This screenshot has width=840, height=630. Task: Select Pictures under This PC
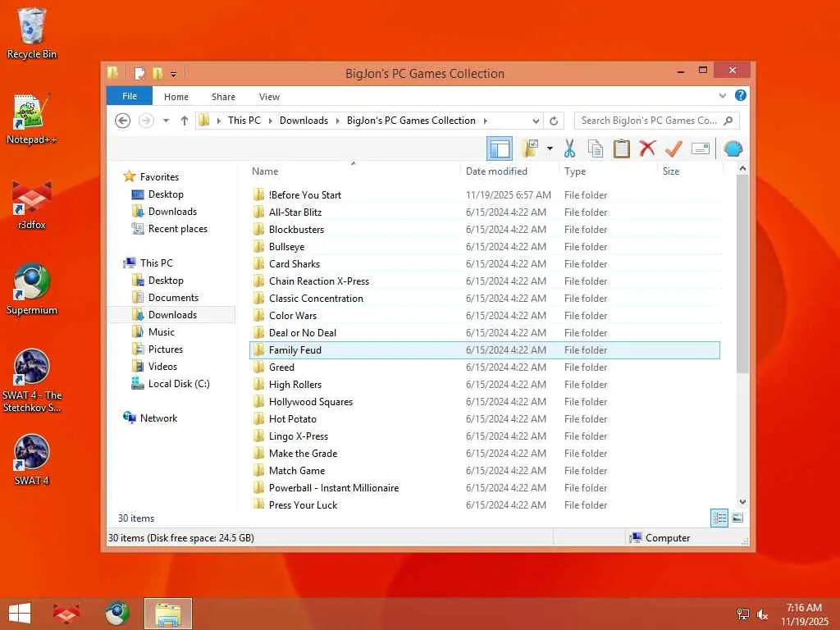[x=166, y=349]
